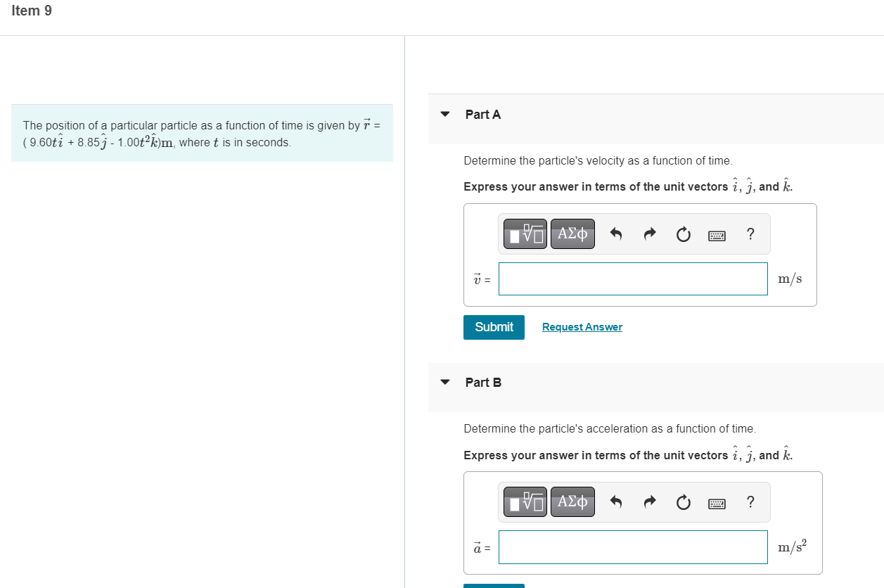884x588 pixels.
Task: Open help via the question mark in Part A
Action: pos(750,234)
